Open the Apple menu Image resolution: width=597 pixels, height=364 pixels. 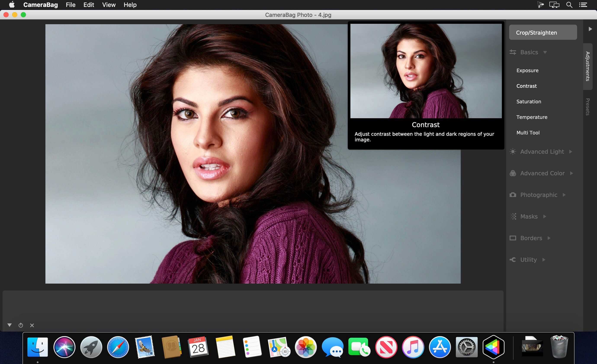point(12,5)
